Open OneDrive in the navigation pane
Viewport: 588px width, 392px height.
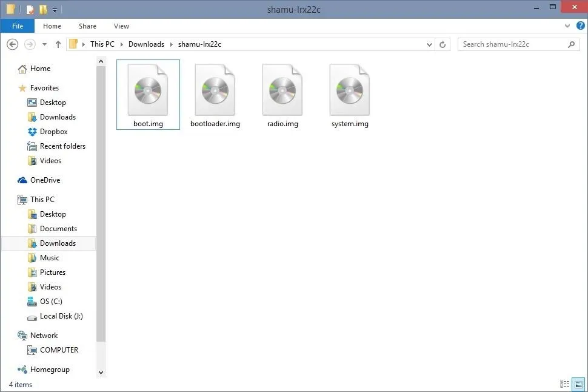(45, 180)
